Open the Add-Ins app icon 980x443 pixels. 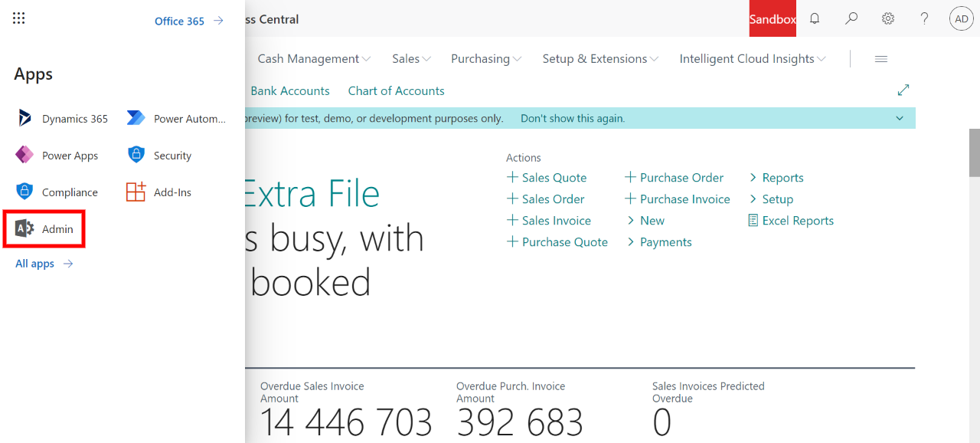136,192
